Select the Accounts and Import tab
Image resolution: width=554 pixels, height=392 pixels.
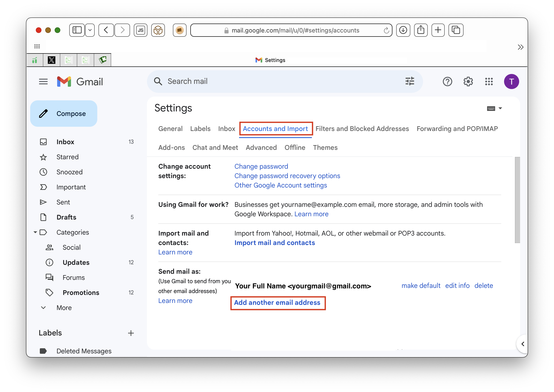[x=275, y=129]
